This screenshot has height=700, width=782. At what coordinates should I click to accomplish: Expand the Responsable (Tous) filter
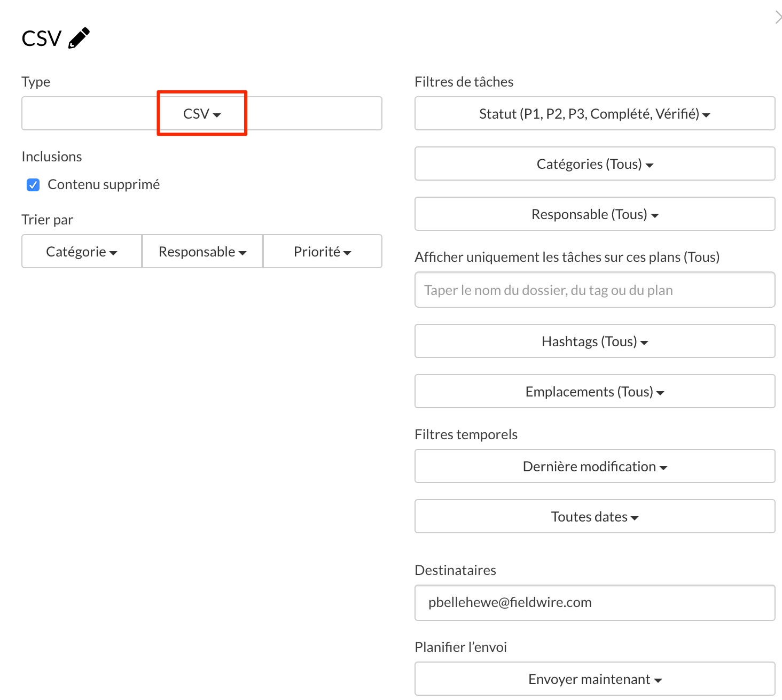point(595,214)
